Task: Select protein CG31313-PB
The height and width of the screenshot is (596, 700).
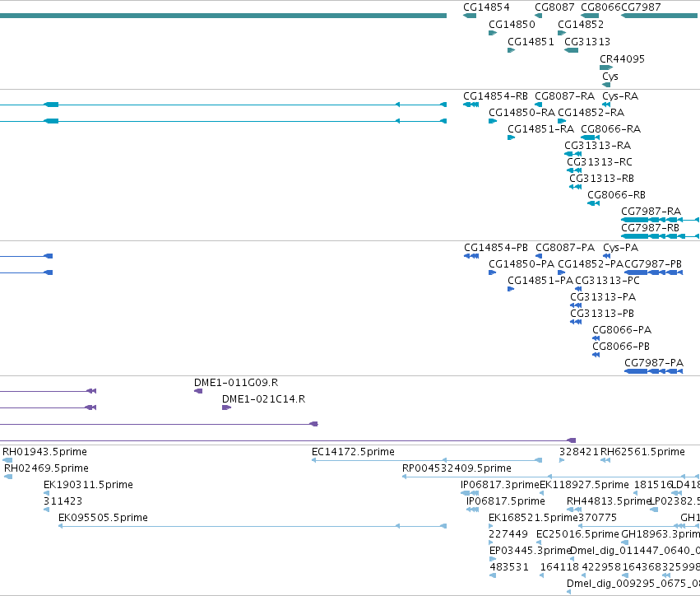Action: coord(602,314)
